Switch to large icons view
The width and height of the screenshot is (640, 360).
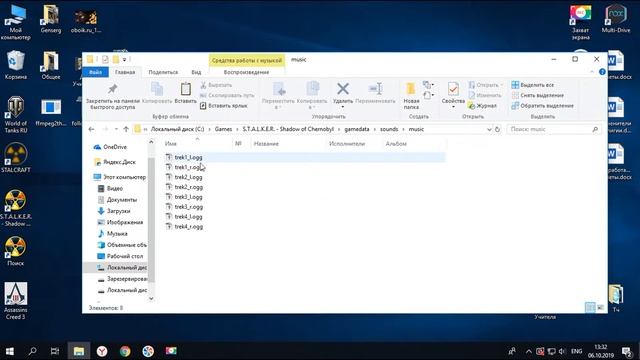[x=600, y=308]
